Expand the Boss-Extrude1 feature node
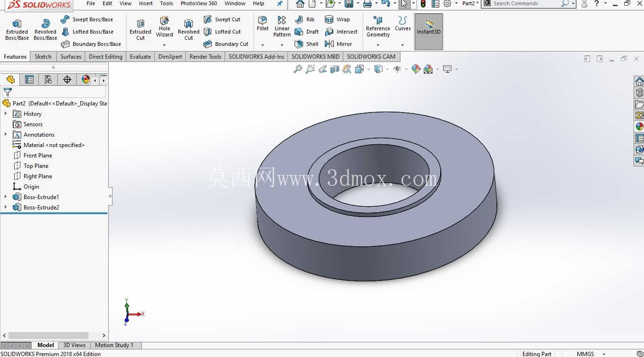 [6, 197]
